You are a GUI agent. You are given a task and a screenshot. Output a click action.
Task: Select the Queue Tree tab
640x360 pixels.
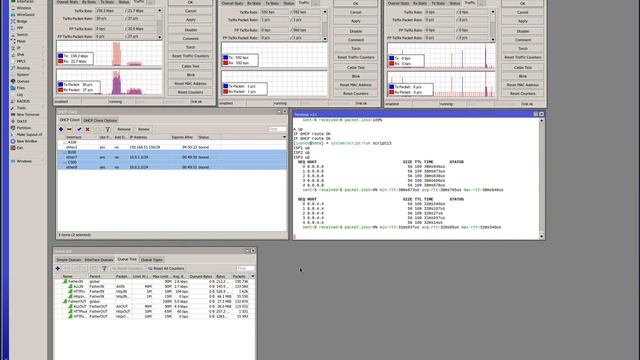coord(127,259)
